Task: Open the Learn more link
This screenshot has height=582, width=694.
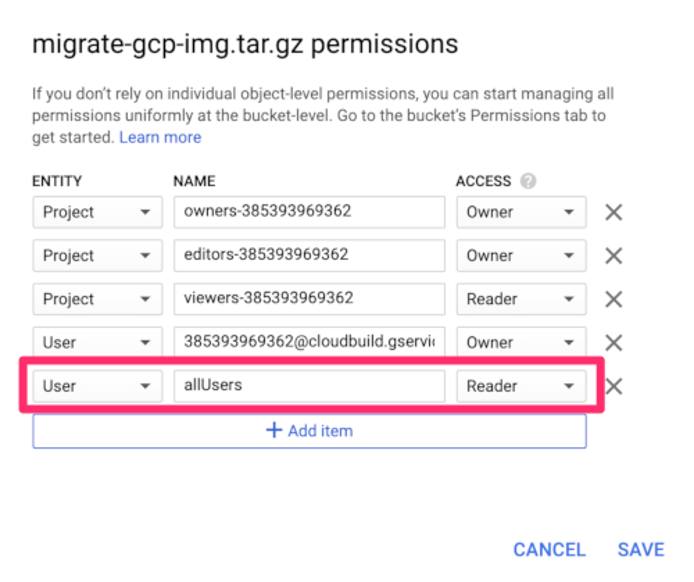Action: (x=160, y=137)
